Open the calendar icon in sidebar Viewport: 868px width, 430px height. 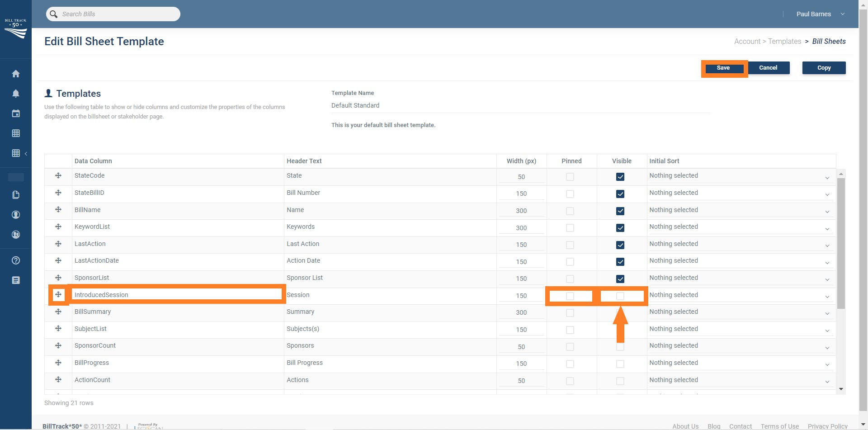[x=16, y=113]
